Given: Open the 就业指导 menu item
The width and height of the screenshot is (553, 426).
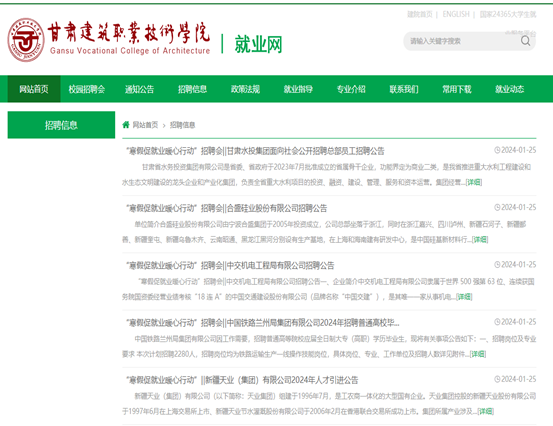Looking at the screenshot, I should click(x=298, y=89).
